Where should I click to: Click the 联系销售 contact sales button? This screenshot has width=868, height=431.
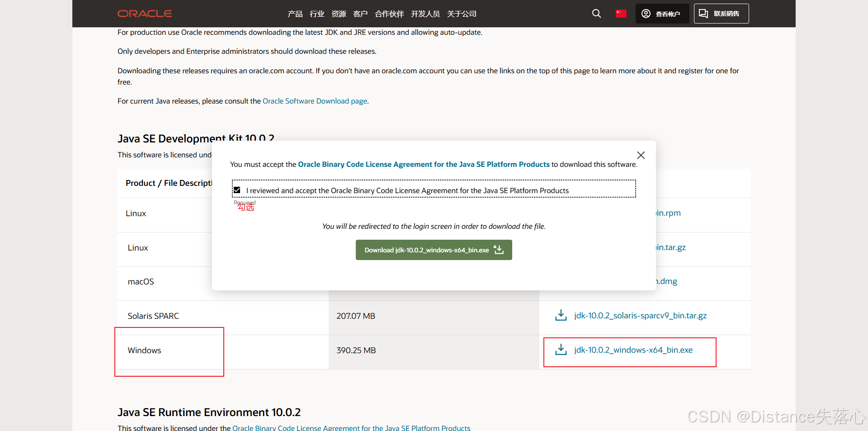tap(721, 14)
